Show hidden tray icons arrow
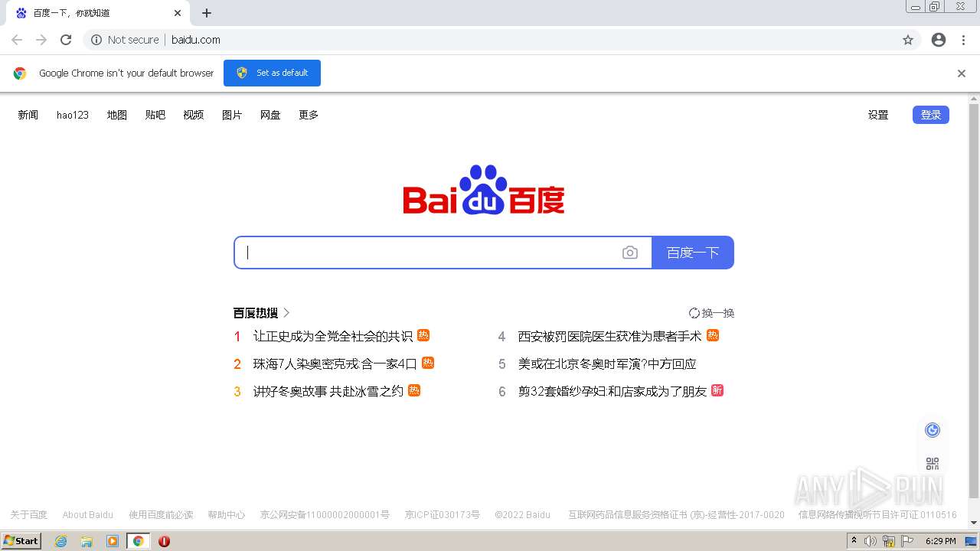 [854, 541]
